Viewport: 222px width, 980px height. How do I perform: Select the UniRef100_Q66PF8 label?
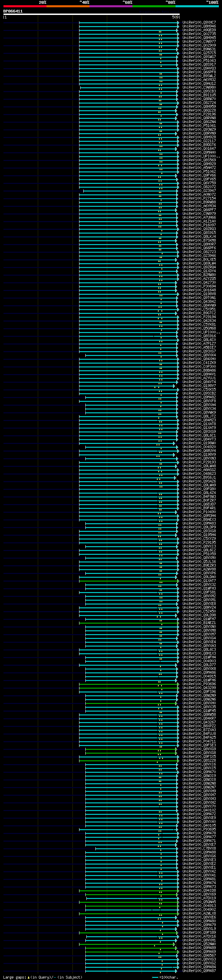pyautogui.click(x=199, y=72)
